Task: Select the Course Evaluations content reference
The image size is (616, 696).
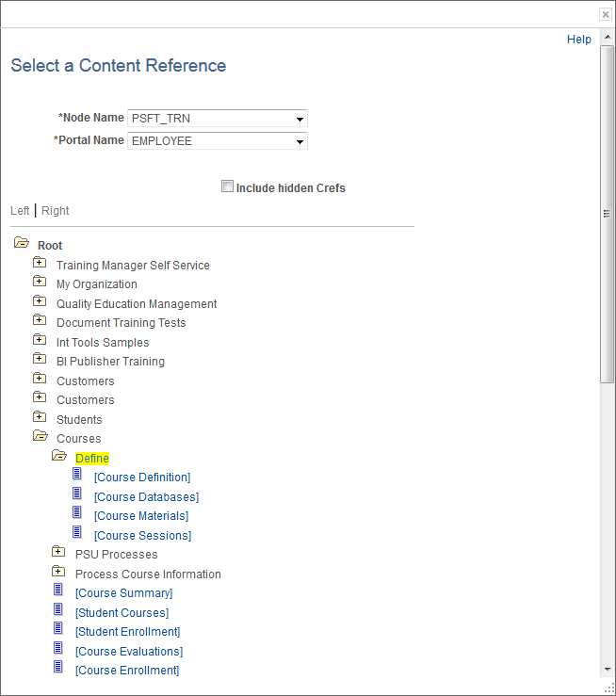Action: [x=129, y=651]
